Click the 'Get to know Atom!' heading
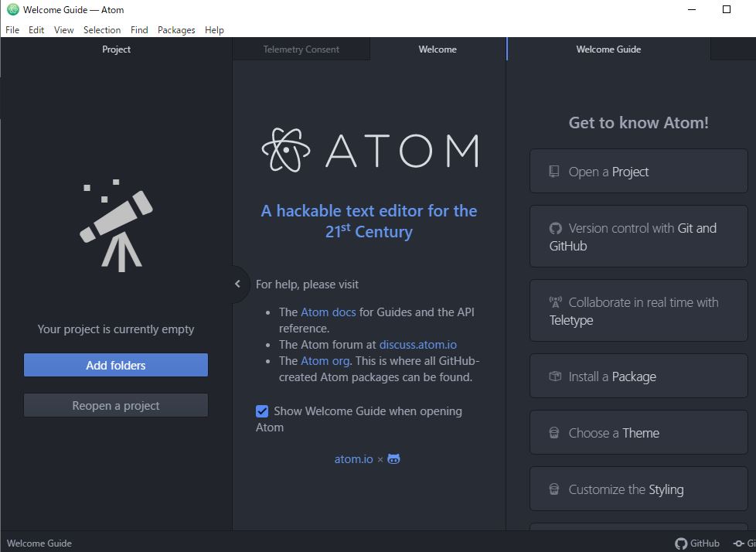756x552 pixels. click(x=639, y=122)
